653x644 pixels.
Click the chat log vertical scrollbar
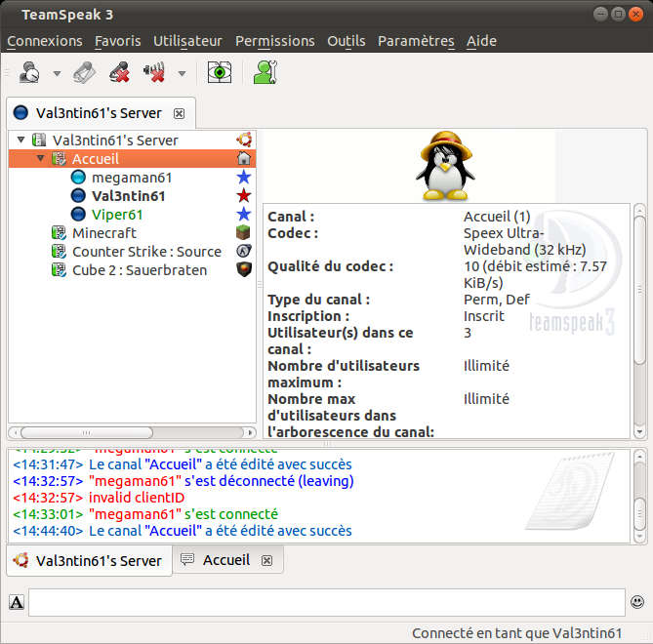[639, 513]
